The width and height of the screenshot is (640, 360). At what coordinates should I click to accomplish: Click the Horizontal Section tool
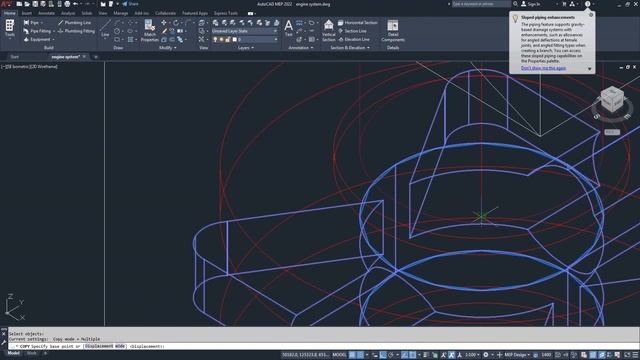click(x=358, y=23)
